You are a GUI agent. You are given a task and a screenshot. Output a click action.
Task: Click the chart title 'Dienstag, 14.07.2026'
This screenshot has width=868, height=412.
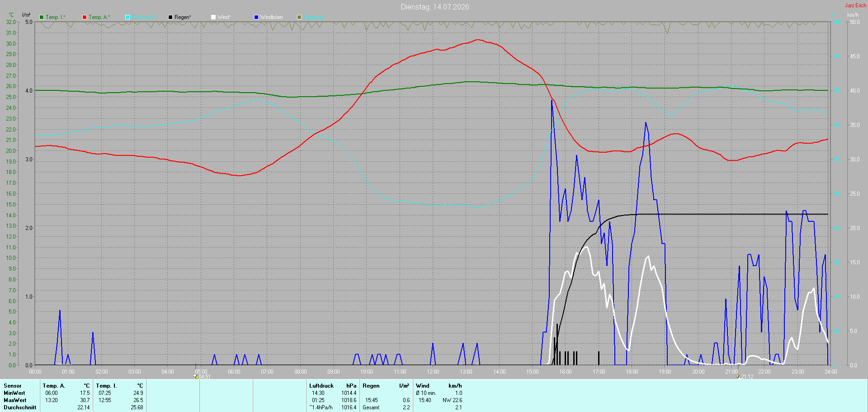(x=435, y=7)
